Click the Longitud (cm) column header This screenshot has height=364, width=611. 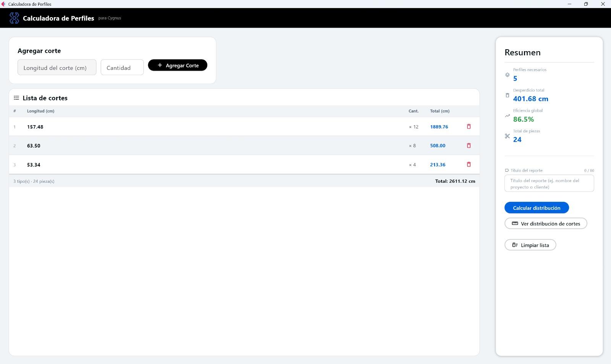pyautogui.click(x=40, y=111)
